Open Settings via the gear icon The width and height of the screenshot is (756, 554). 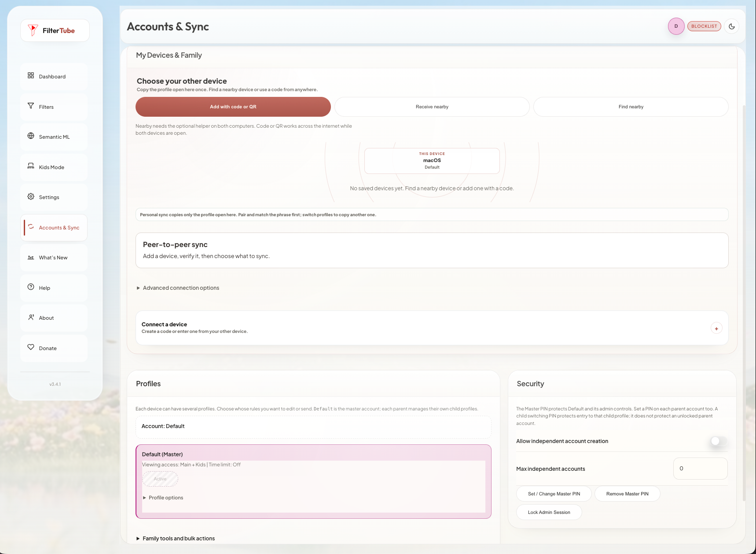coord(31,196)
